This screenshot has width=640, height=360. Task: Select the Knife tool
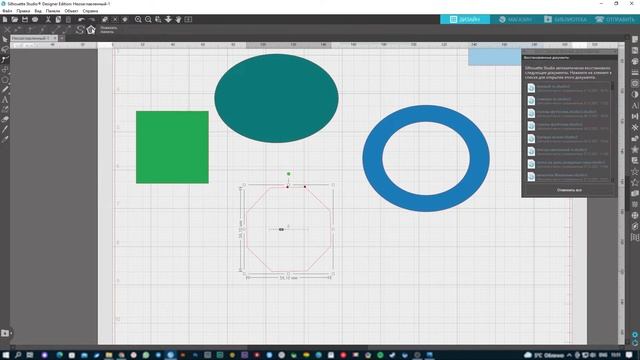(x=5, y=129)
